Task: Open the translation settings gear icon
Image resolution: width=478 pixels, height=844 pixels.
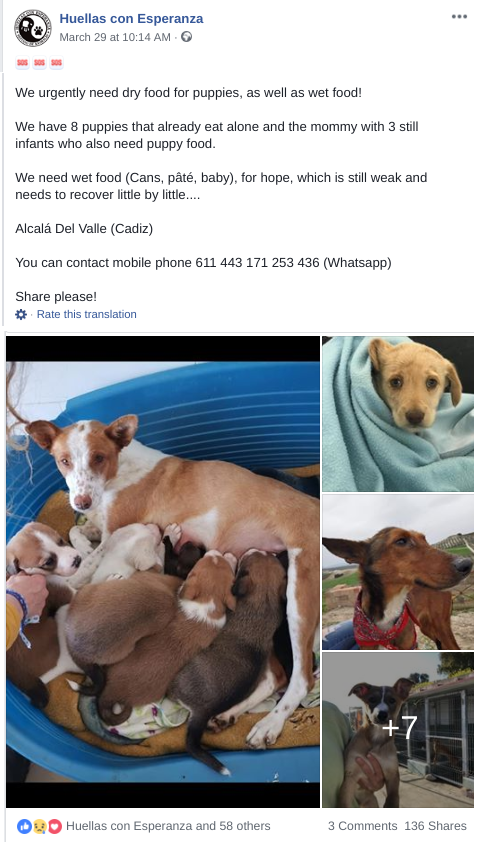Action: pos(21,314)
